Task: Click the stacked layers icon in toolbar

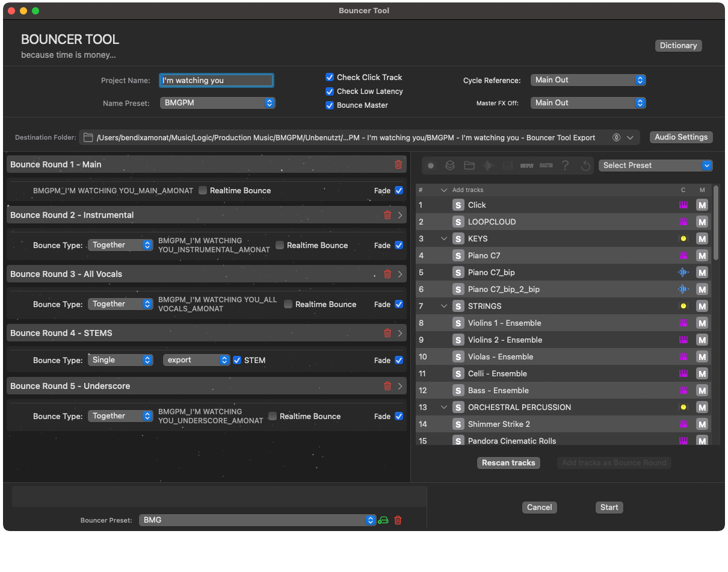Action: pyautogui.click(x=450, y=166)
